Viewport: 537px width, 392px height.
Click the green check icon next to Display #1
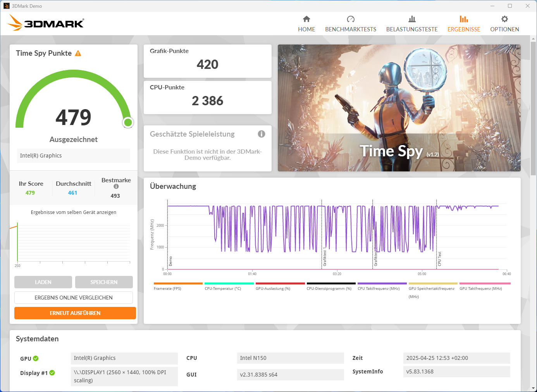(52, 373)
